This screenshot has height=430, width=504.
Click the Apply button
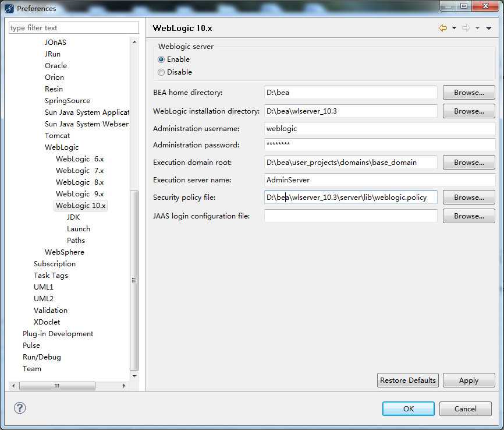[468, 380]
